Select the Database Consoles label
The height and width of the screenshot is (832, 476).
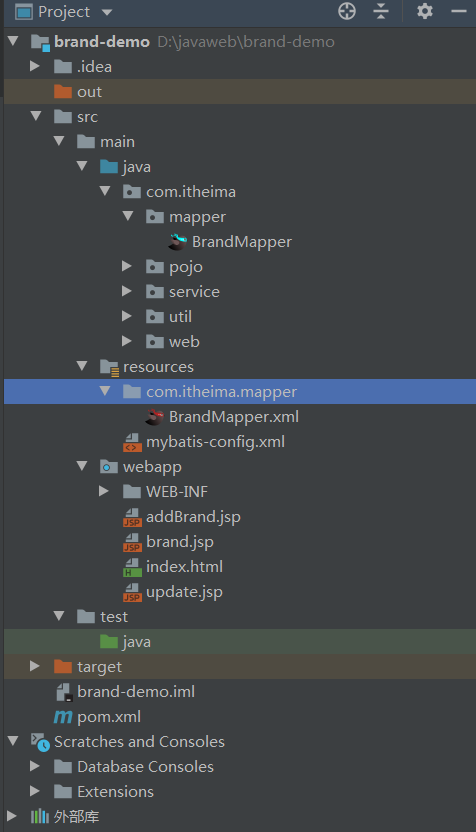[145, 767]
